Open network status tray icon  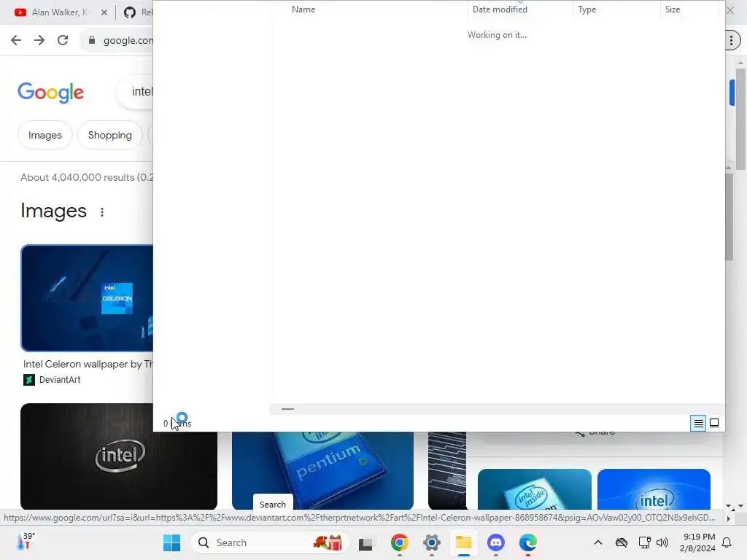point(644,542)
